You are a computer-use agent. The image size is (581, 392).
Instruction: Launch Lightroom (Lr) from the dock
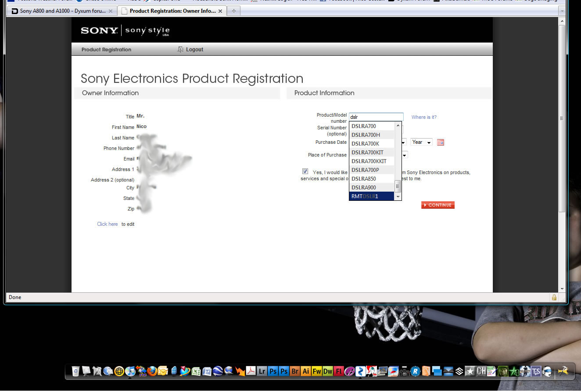tap(262, 371)
